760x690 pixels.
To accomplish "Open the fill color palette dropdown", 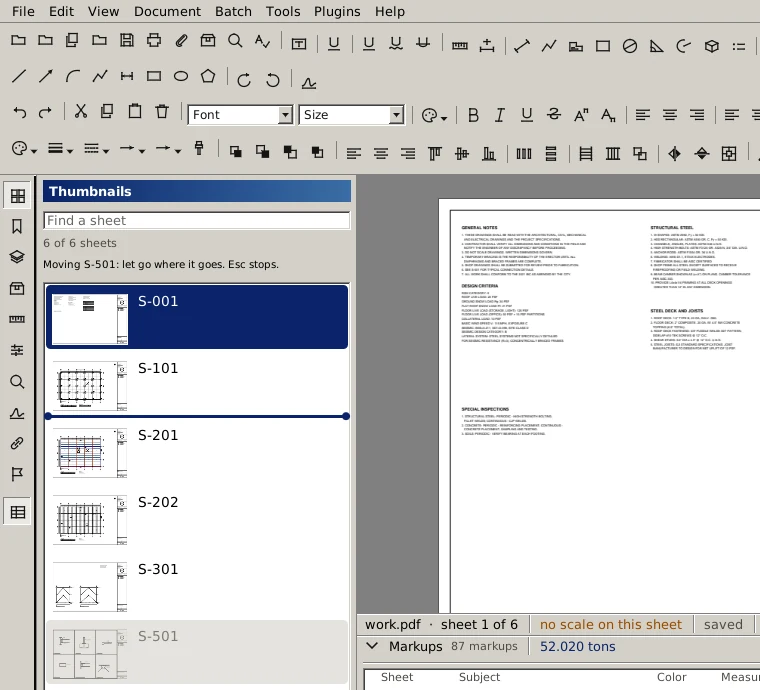I will (x=24, y=148).
